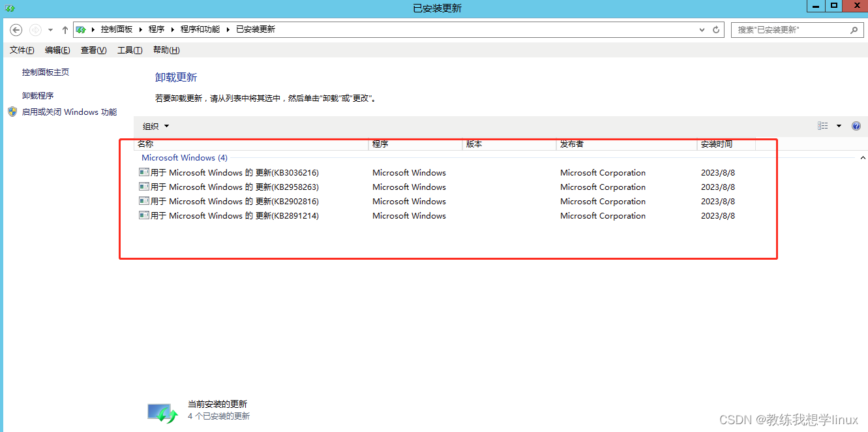Image resolution: width=868 pixels, height=432 pixels.
Task: Click the Back navigation arrow
Action: tap(16, 30)
